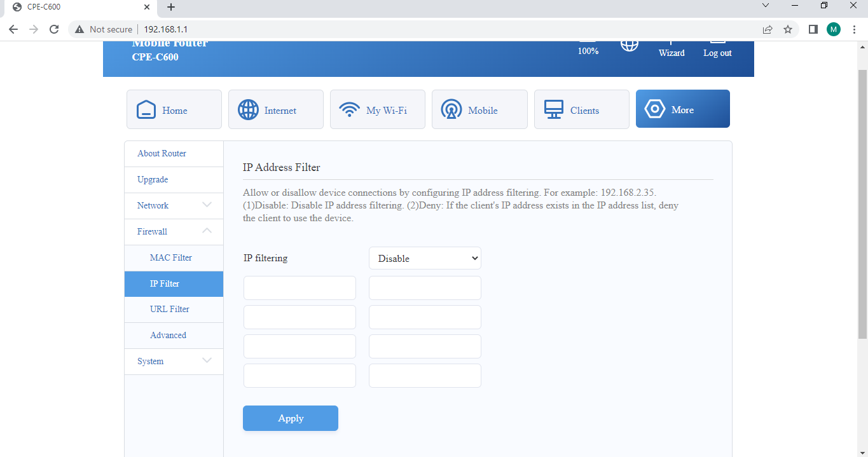The image size is (868, 457).
Task: Go to the Mobile tab
Action: point(479,109)
